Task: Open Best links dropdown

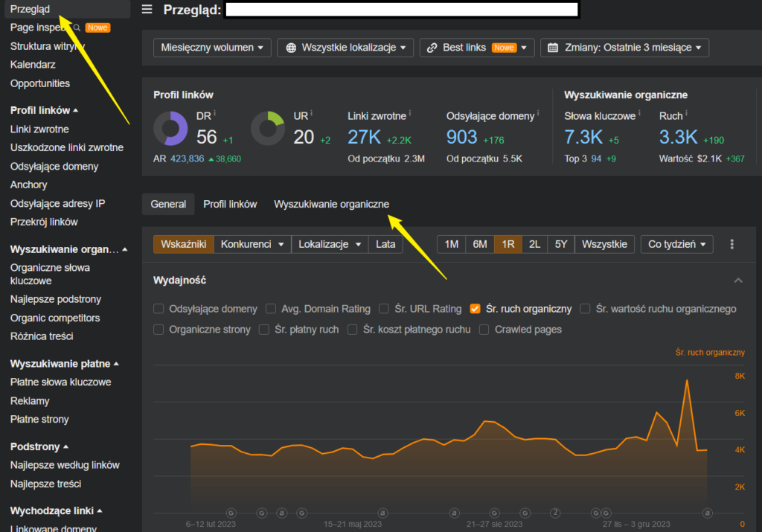Action: pos(477,48)
